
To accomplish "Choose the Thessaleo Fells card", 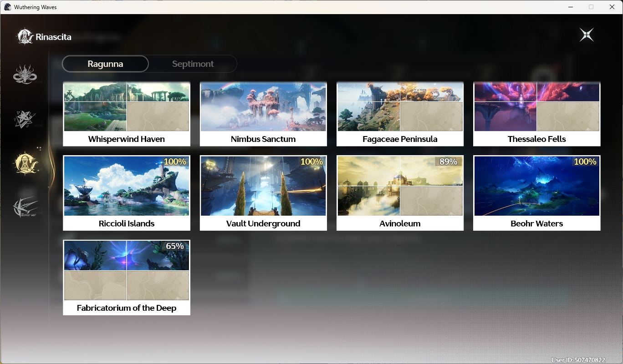I will click(536, 114).
